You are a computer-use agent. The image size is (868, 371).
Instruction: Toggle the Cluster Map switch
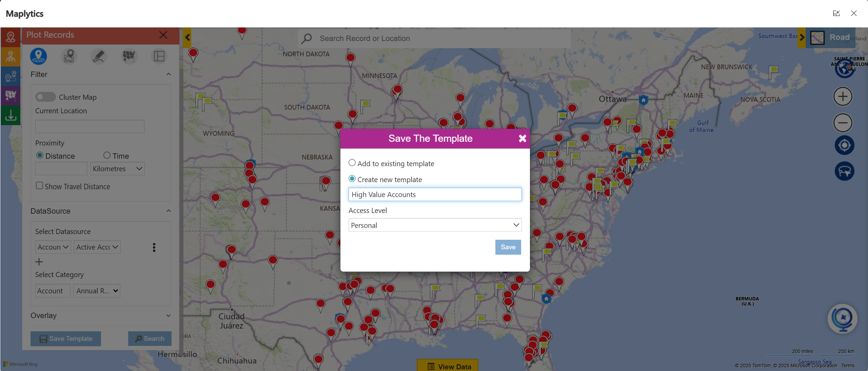pos(45,97)
